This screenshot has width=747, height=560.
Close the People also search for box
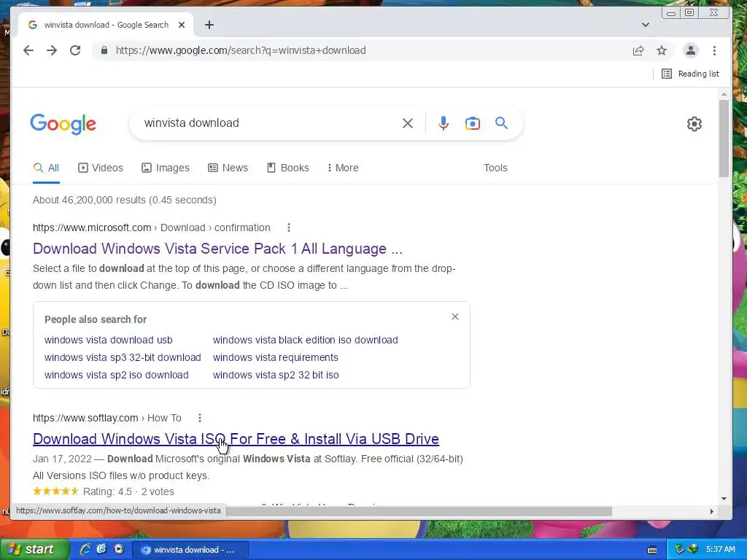455,316
